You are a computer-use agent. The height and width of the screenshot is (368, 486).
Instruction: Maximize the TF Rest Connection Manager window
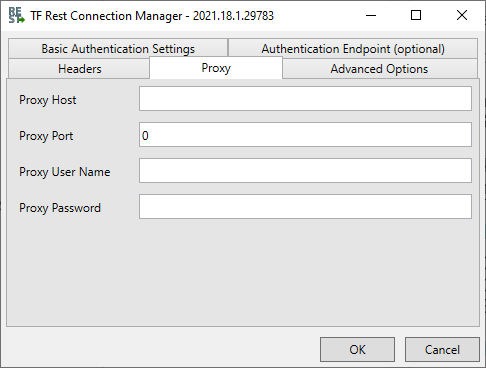(x=416, y=15)
